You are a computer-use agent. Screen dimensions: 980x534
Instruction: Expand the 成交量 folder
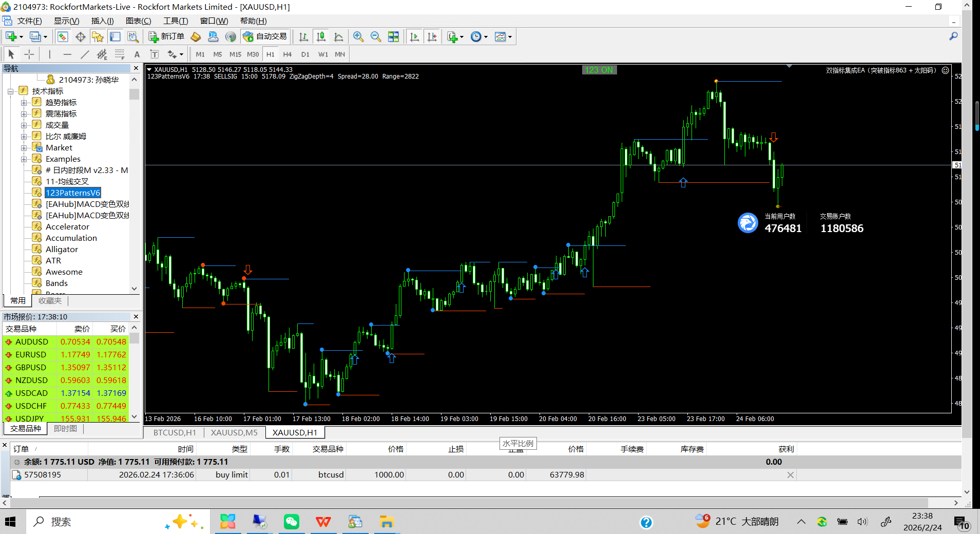click(x=24, y=125)
